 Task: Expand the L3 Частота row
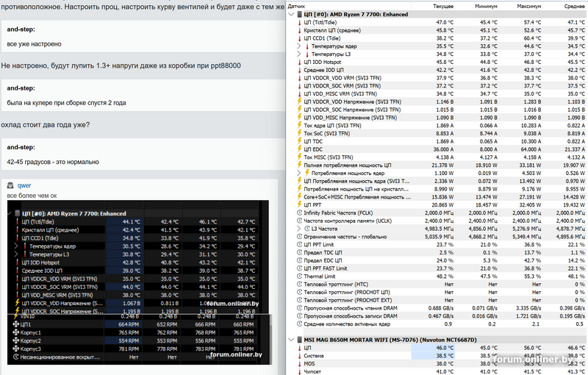click(x=299, y=228)
